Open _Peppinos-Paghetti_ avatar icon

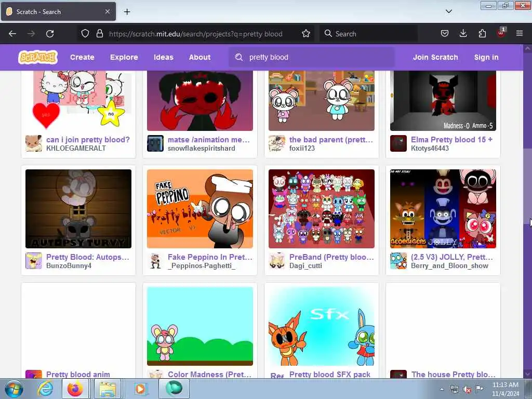click(155, 261)
